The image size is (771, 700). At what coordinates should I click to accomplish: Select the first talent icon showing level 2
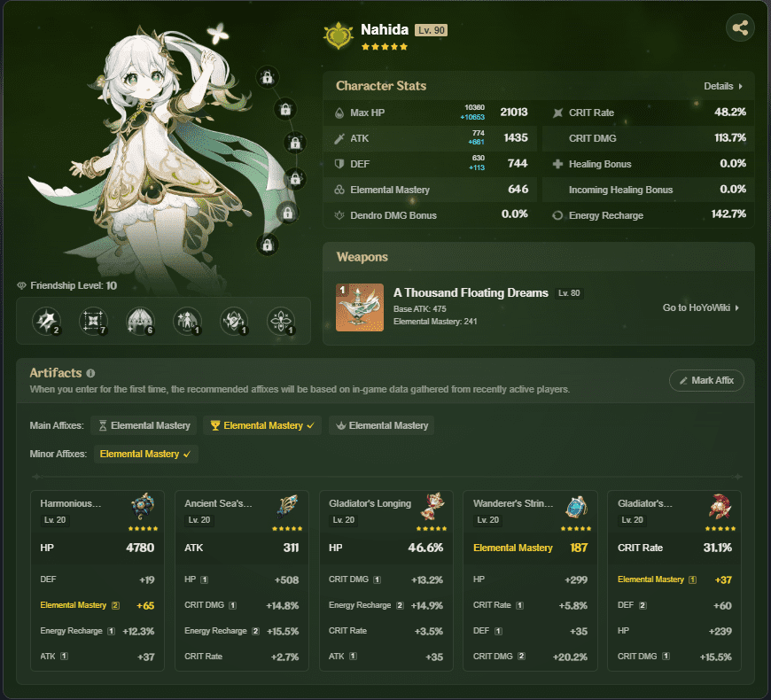coord(46,321)
